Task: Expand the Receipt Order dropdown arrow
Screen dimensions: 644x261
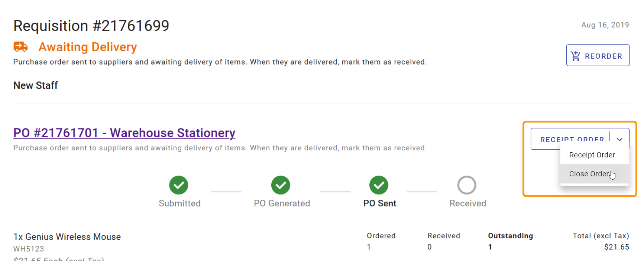Action: pos(619,139)
